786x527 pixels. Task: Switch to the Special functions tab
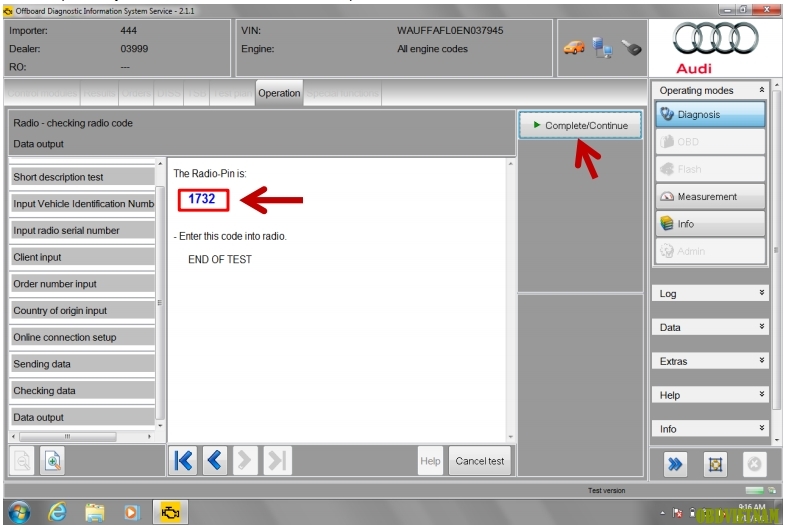(342, 93)
